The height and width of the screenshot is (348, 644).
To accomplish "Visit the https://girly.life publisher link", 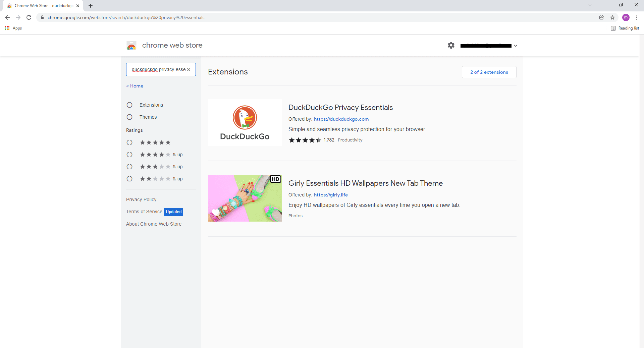I will [331, 195].
